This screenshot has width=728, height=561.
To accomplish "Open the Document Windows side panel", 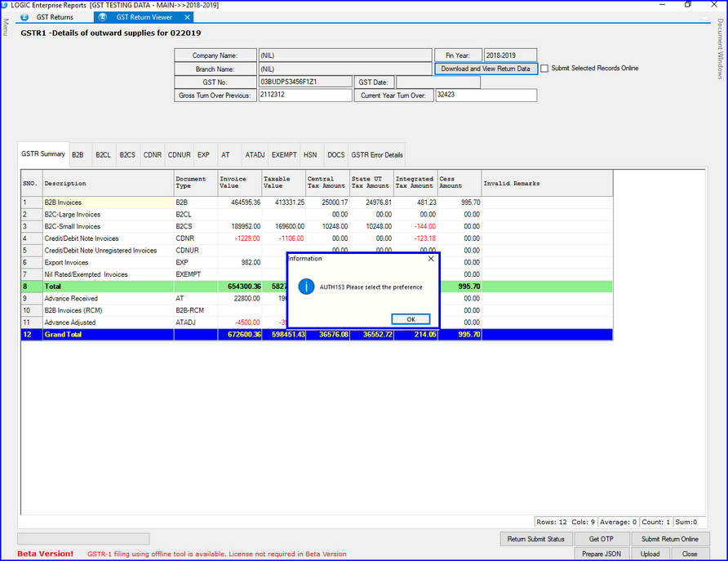I will (x=720, y=49).
